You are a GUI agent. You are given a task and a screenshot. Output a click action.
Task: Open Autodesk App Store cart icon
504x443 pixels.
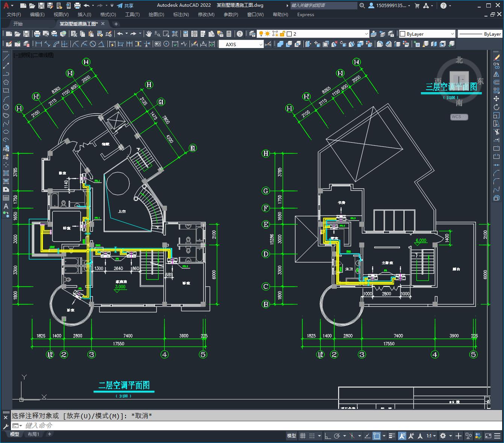coord(417,6)
